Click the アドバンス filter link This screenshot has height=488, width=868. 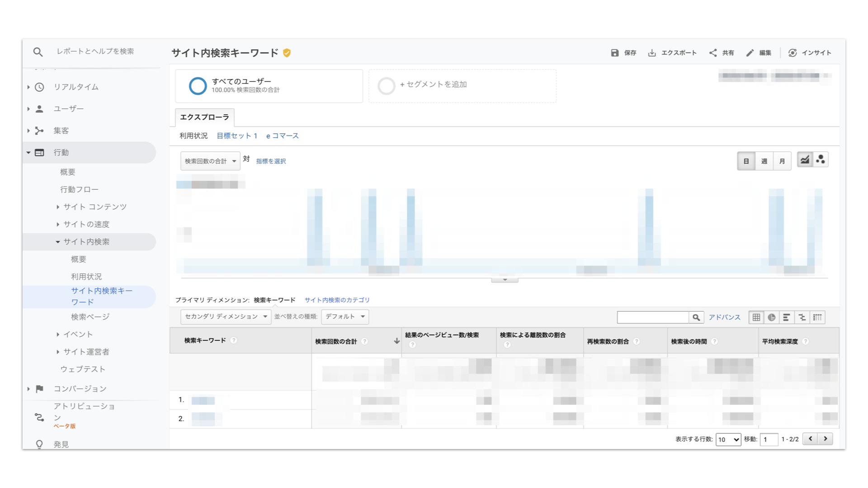point(724,318)
